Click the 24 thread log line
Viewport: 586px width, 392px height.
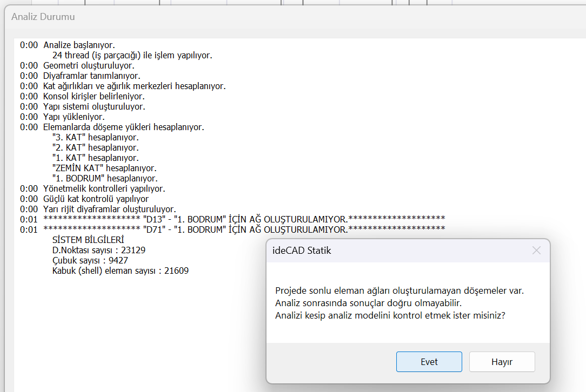(132, 55)
